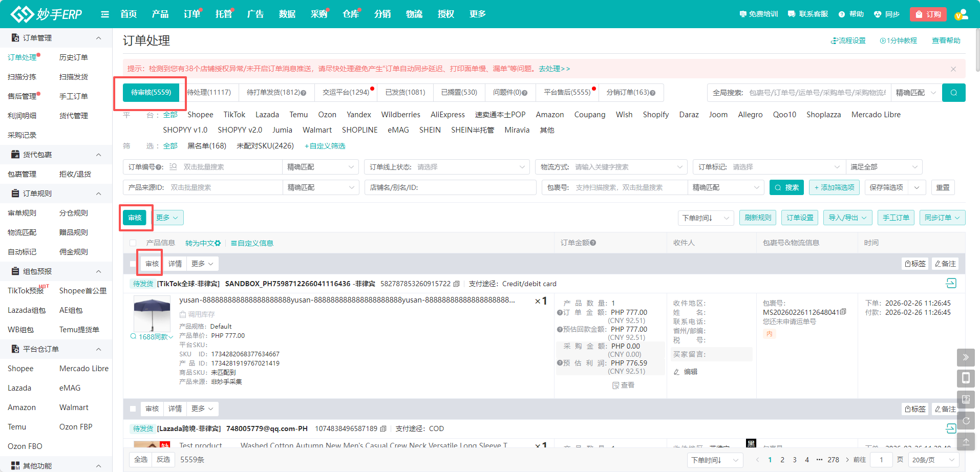Click the mobile phone icon in floating sidebar
This screenshot has height=472, width=980.
tap(965, 378)
